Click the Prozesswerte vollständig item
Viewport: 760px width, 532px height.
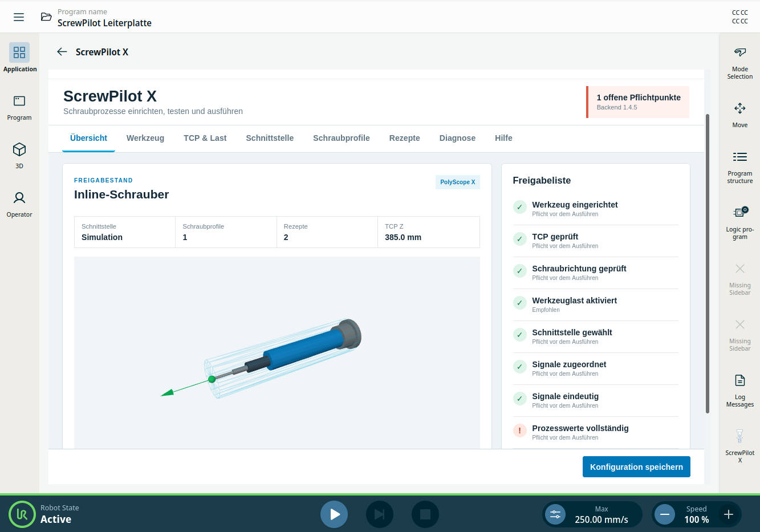click(x=596, y=432)
